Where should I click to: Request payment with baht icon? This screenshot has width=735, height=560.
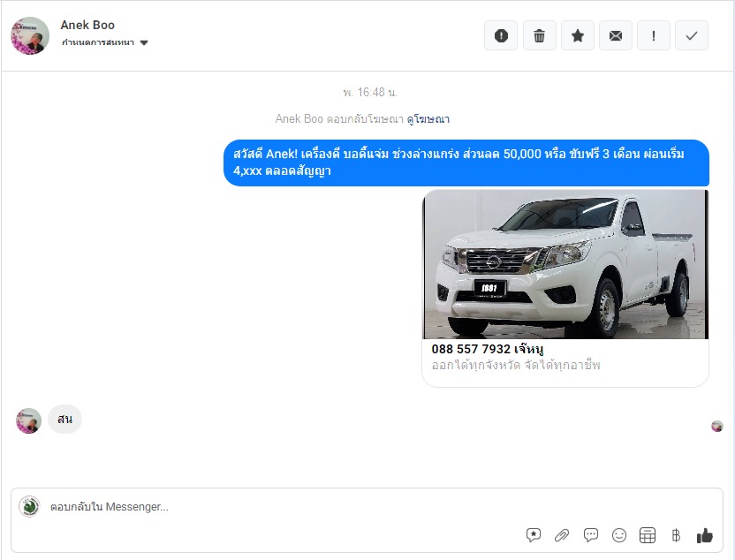point(676,534)
